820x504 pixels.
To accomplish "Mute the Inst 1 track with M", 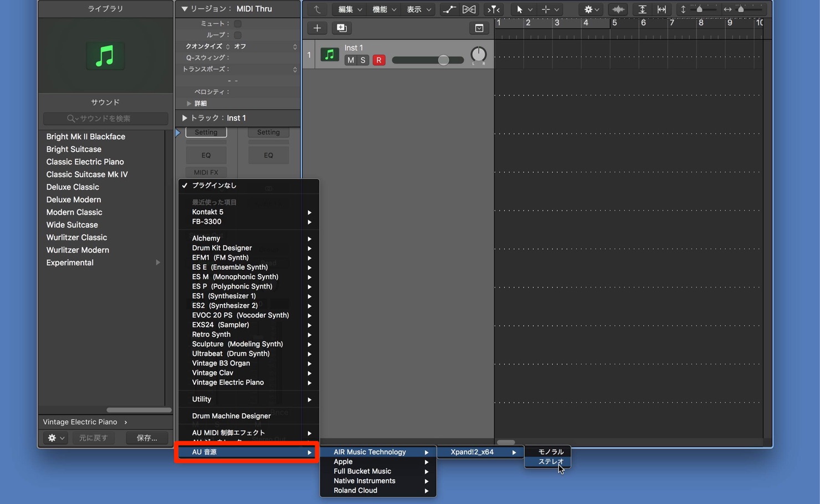I will pyautogui.click(x=350, y=60).
